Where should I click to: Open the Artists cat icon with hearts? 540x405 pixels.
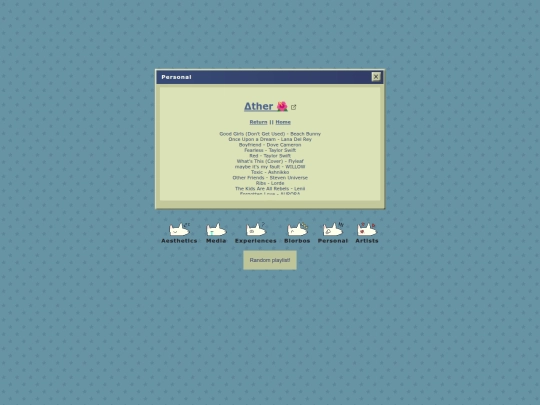click(x=367, y=230)
